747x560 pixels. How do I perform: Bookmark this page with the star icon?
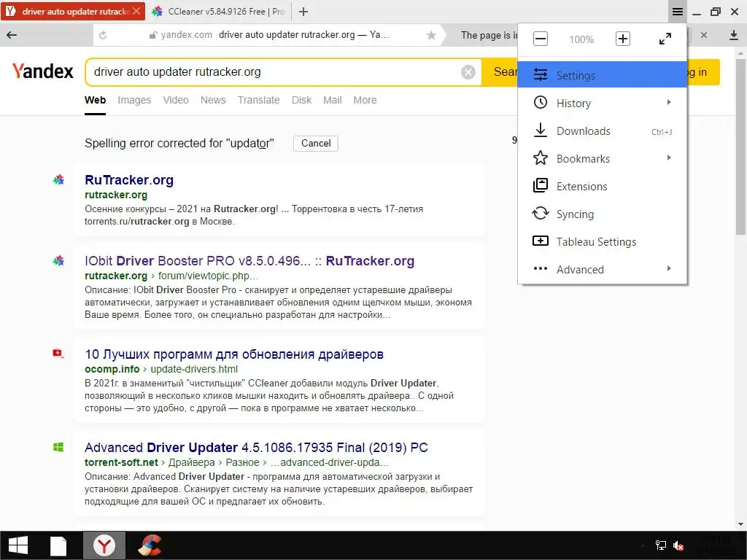(431, 35)
